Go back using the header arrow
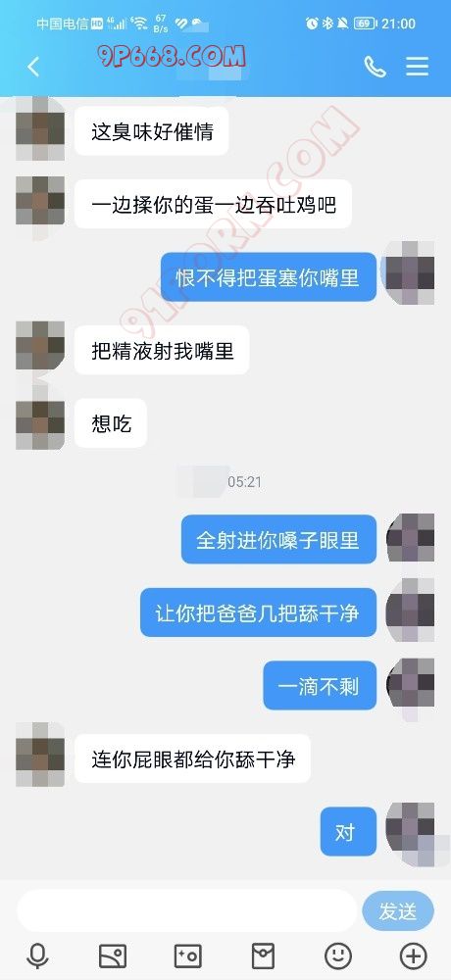 pos(33,67)
